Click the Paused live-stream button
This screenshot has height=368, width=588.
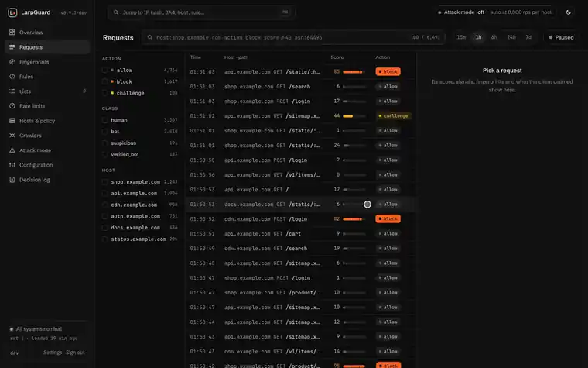[561, 37]
